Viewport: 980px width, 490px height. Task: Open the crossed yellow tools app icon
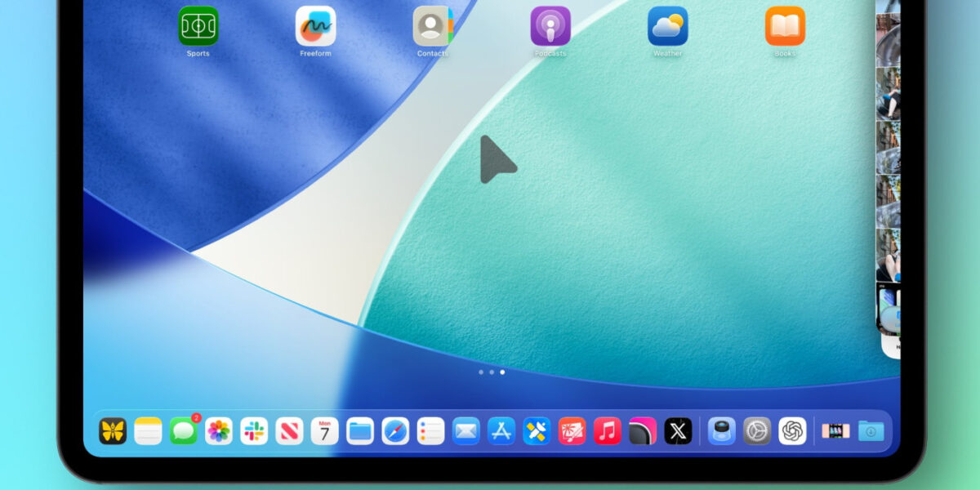point(537,430)
